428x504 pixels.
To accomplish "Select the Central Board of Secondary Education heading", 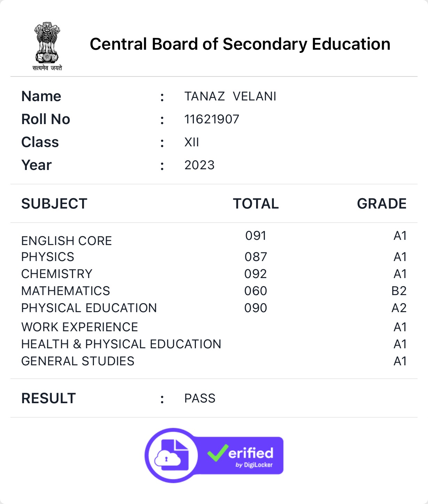I will pos(240,44).
